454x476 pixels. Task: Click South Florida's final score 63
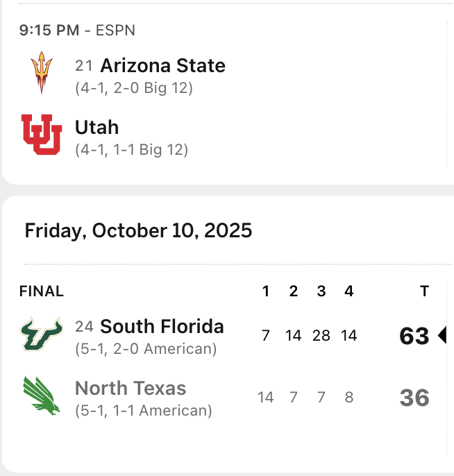coord(414,336)
